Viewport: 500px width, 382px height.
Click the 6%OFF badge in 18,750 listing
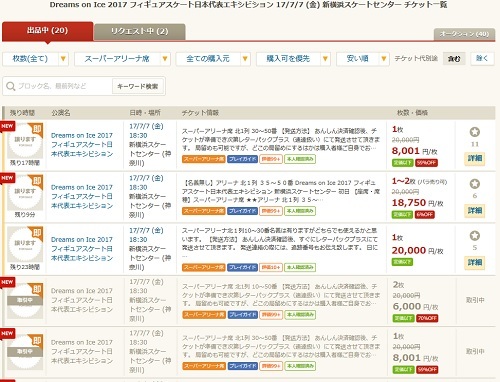tap(425, 214)
